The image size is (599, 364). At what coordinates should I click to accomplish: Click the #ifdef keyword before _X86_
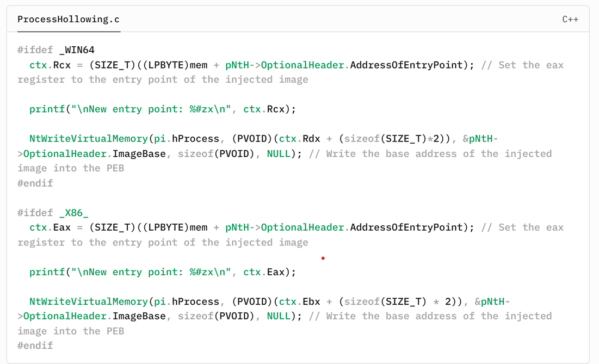coord(35,213)
